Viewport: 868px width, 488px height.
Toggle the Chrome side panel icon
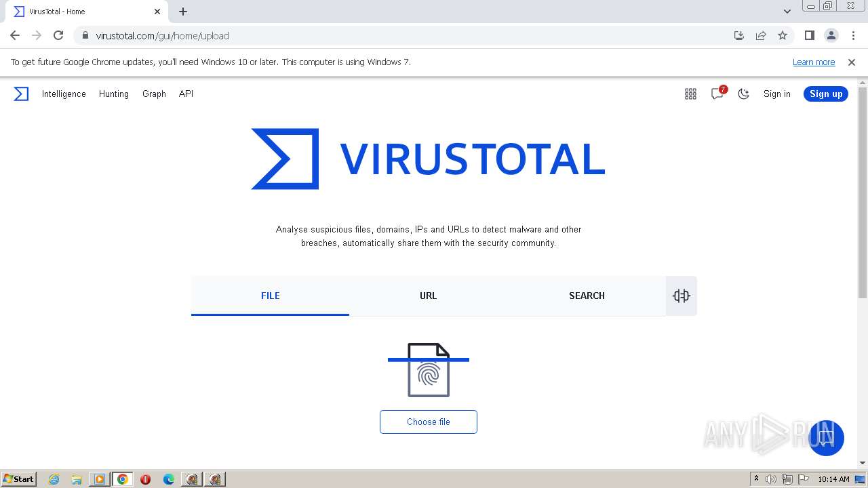point(809,35)
